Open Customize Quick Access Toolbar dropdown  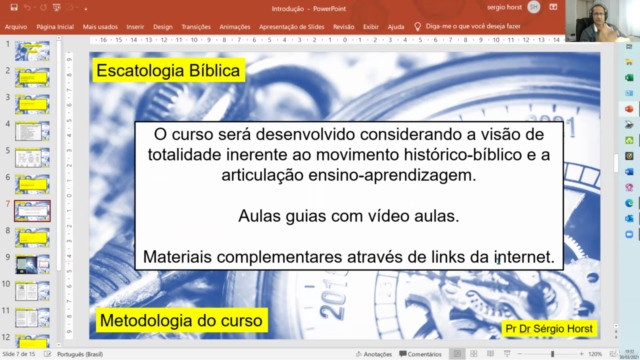[x=86, y=8]
